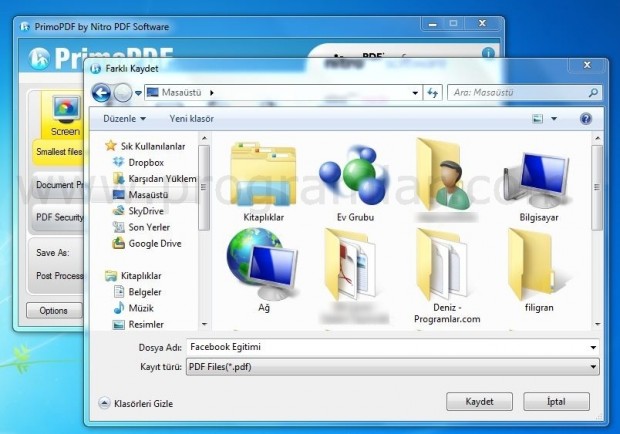Click the PrimoPDF title bar app icon
Viewport: 620px width, 434px height.
click(25, 27)
